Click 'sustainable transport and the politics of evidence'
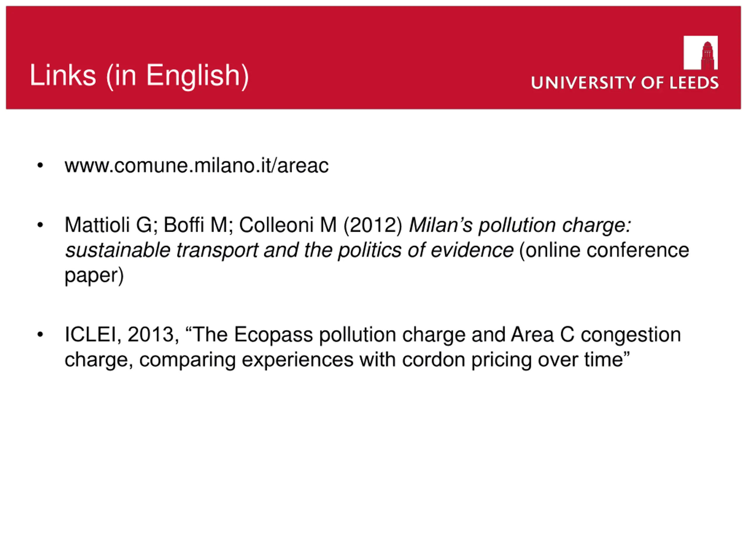 coord(289,251)
